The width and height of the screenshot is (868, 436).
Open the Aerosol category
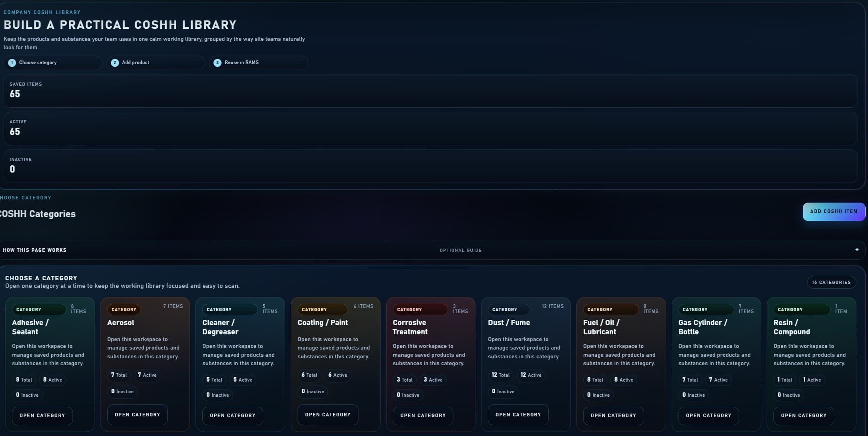pos(137,415)
